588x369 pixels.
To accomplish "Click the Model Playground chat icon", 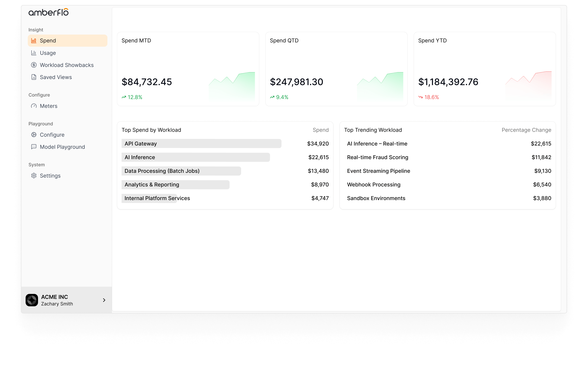I will 34,147.
